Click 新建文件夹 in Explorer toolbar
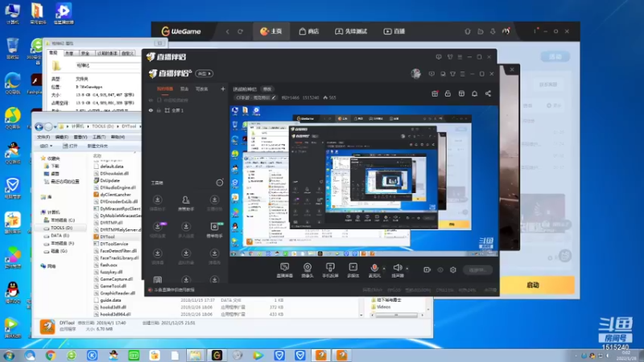The image size is (644, 362). (x=97, y=146)
